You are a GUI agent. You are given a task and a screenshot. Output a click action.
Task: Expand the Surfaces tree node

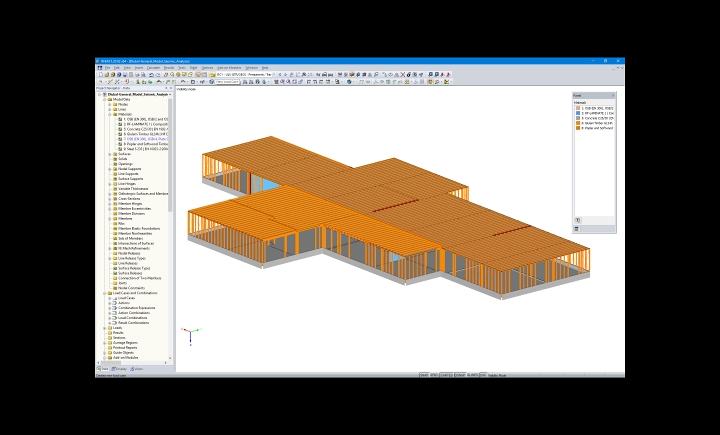(x=110, y=154)
